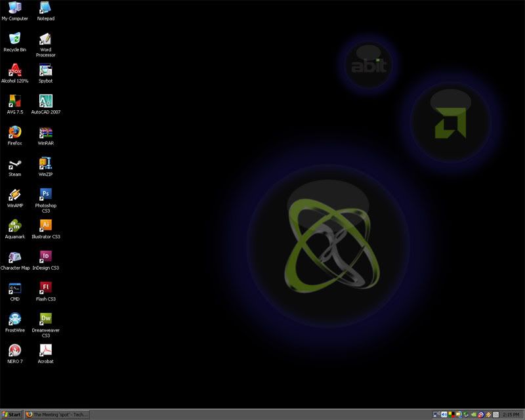Launch AutoCAD 2007 shortcut
The height and width of the screenshot is (420, 525).
pyautogui.click(x=45, y=104)
